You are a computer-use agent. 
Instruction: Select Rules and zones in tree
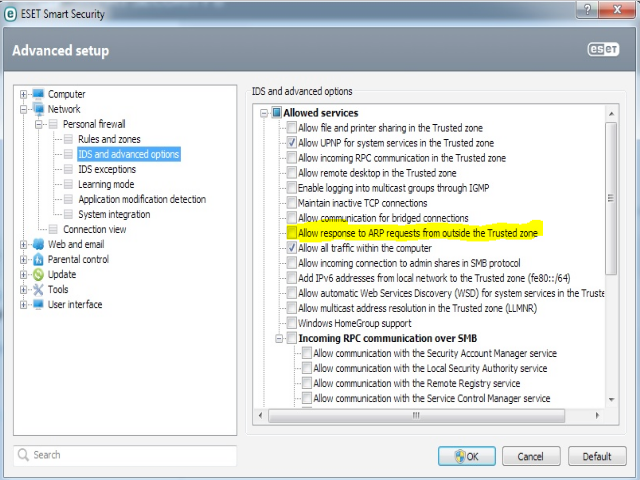(109, 139)
